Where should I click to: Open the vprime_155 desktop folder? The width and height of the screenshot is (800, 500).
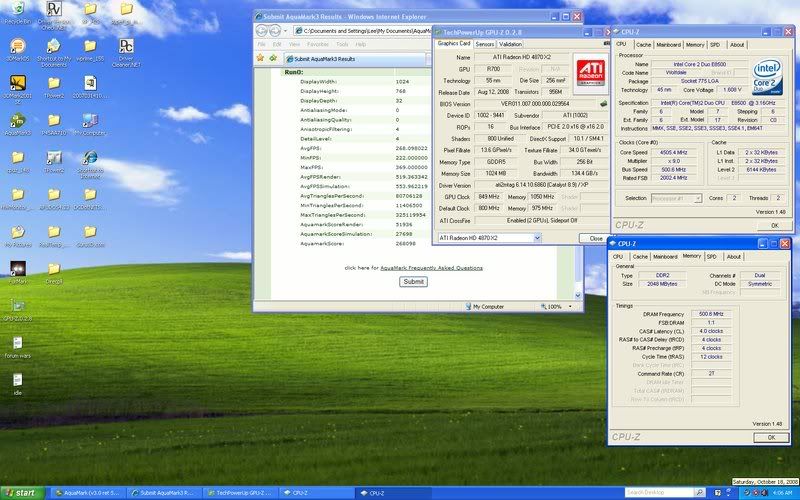[90, 50]
